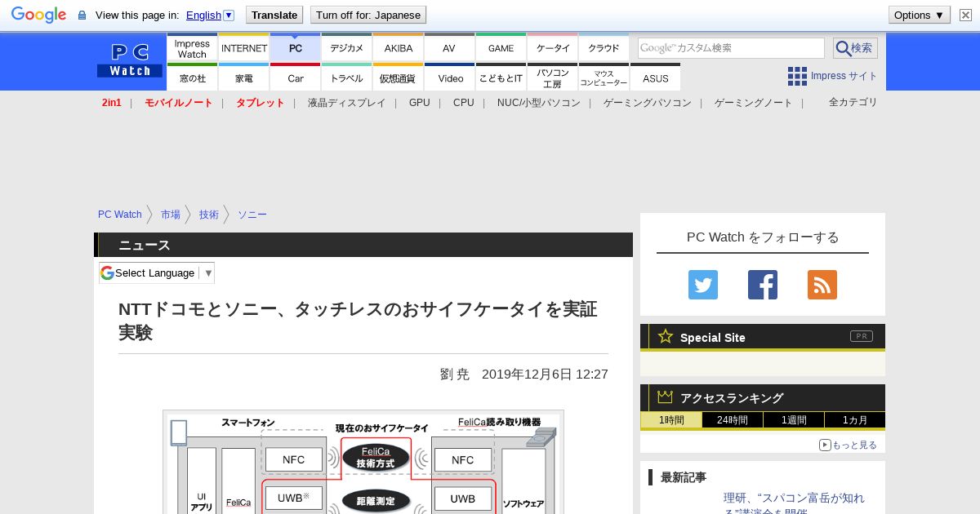
Task: Open the Facebook follow icon
Action: [763, 285]
